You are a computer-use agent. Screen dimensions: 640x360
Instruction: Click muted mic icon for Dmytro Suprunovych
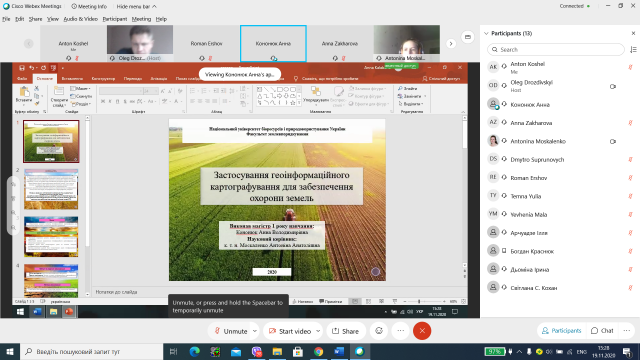(630, 160)
